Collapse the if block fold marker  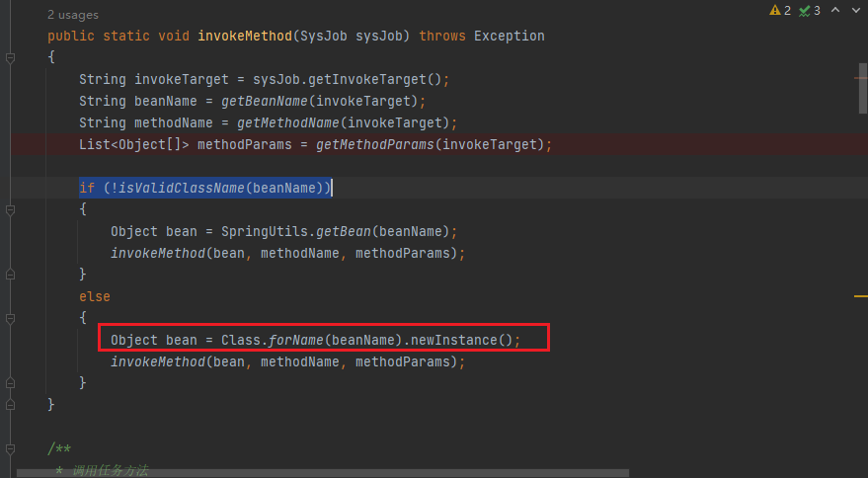(11, 209)
